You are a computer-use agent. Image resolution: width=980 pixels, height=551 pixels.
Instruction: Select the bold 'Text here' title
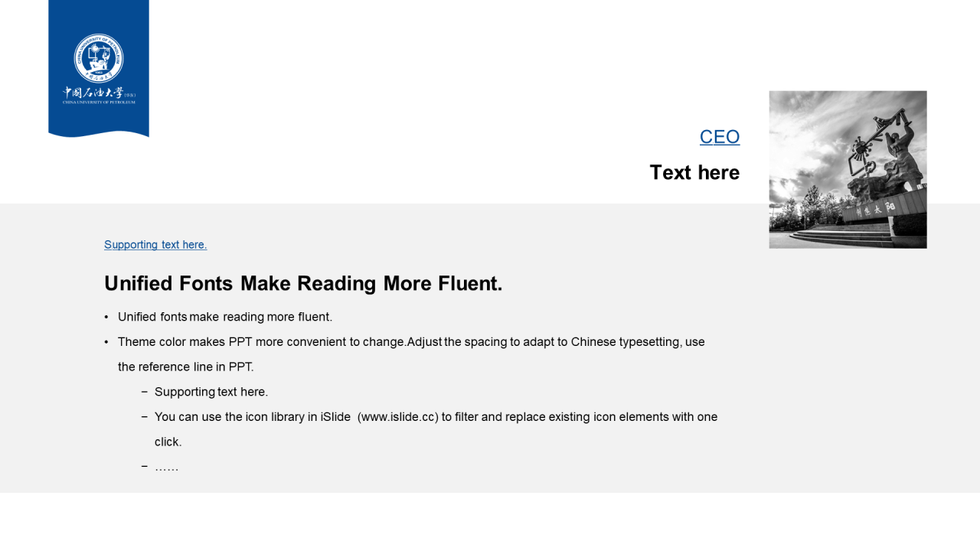(694, 173)
